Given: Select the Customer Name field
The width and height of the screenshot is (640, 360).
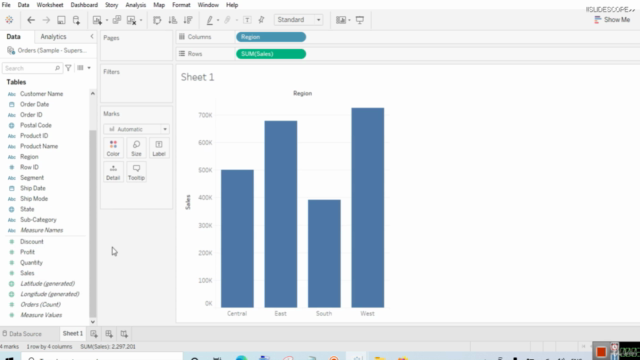Looking at the screenshot, I should pyautogui.click(x=42, y=94).
